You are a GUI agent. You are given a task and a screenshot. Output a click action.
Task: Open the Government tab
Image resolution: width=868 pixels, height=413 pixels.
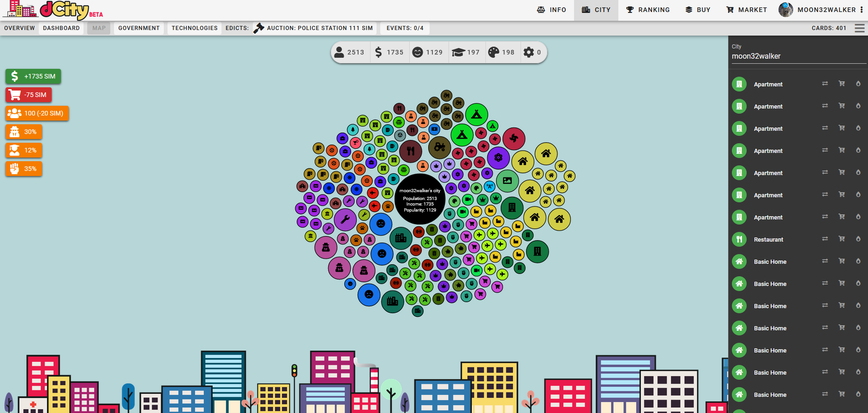139,28
